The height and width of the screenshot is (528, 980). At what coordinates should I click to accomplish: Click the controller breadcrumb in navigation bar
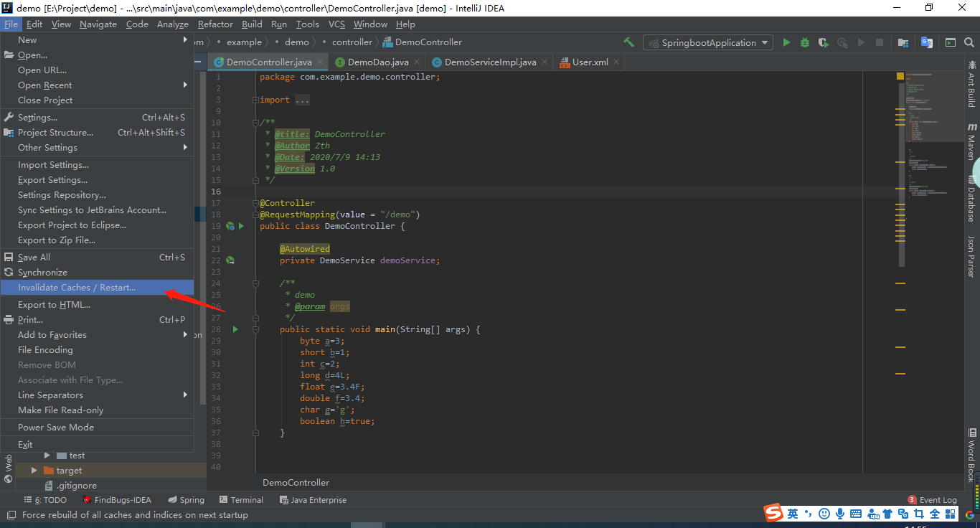(352, 42)
